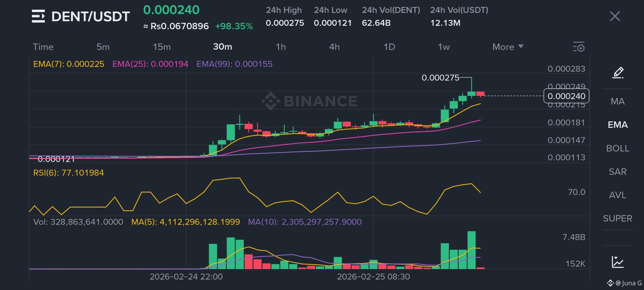Click the 7.48B volume axis label

tap(574, 237)
